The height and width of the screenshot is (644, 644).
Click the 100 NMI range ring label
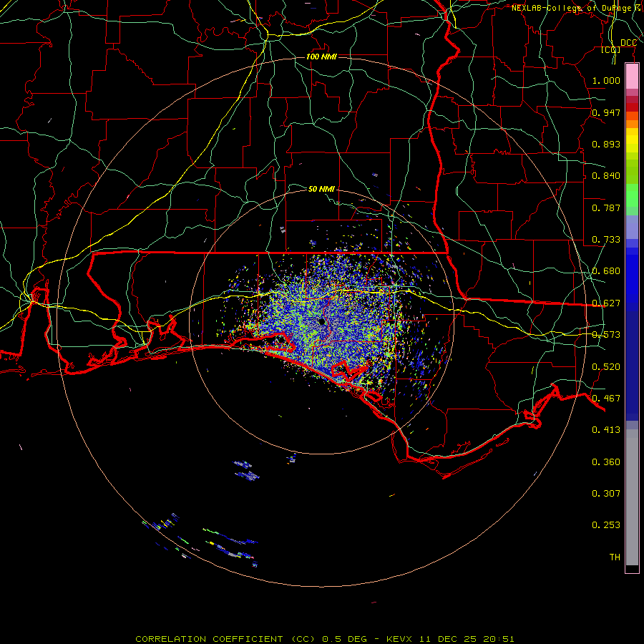321,57
